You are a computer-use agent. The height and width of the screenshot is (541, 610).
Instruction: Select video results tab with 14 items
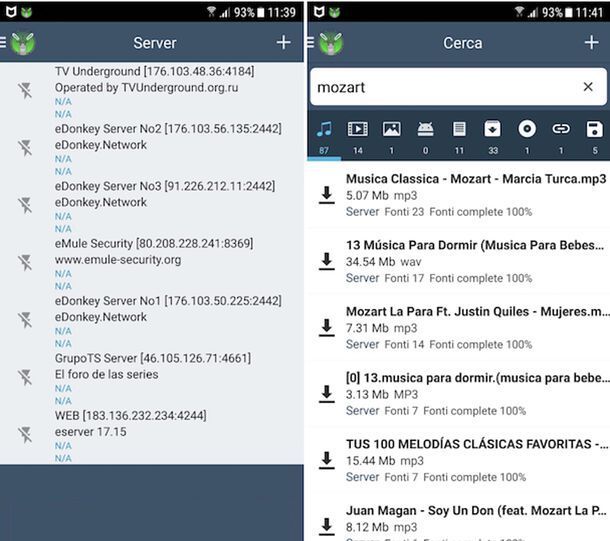click(x=358, y=137)
